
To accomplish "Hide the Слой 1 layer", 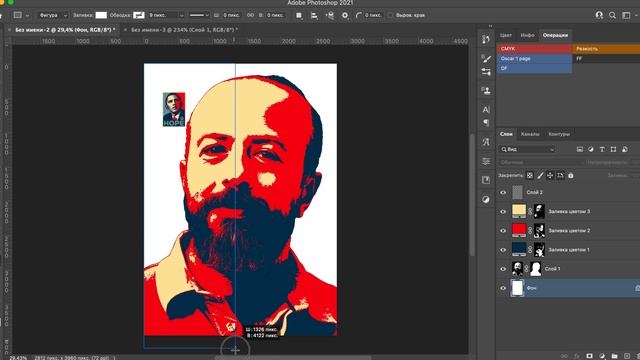I will point(503,269).
